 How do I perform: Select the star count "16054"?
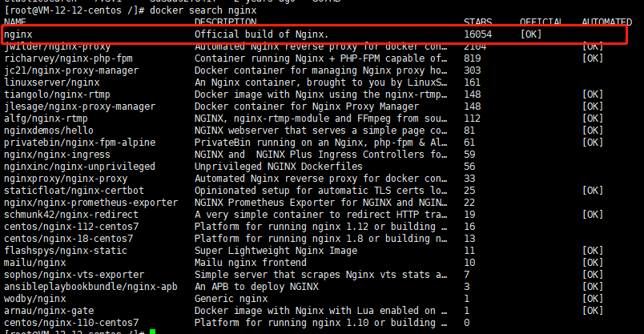point(477,34)
